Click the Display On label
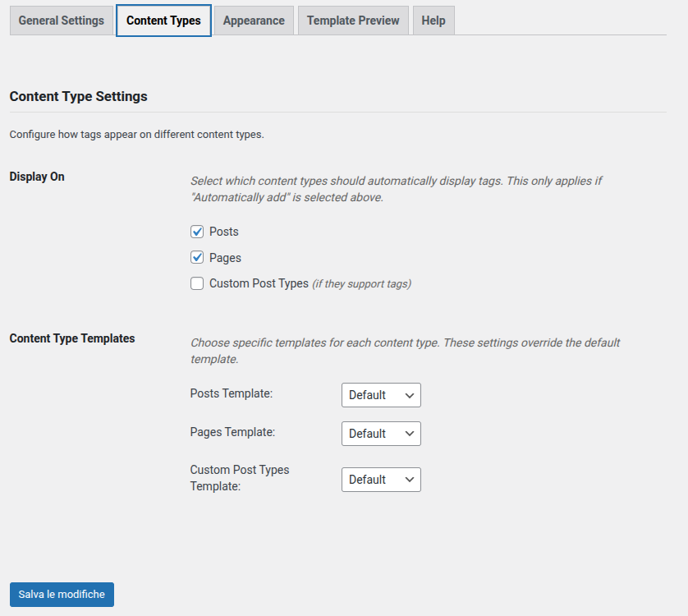Image resolution: width=688 pixels, height=616 pixels. [x=37, y=177]
